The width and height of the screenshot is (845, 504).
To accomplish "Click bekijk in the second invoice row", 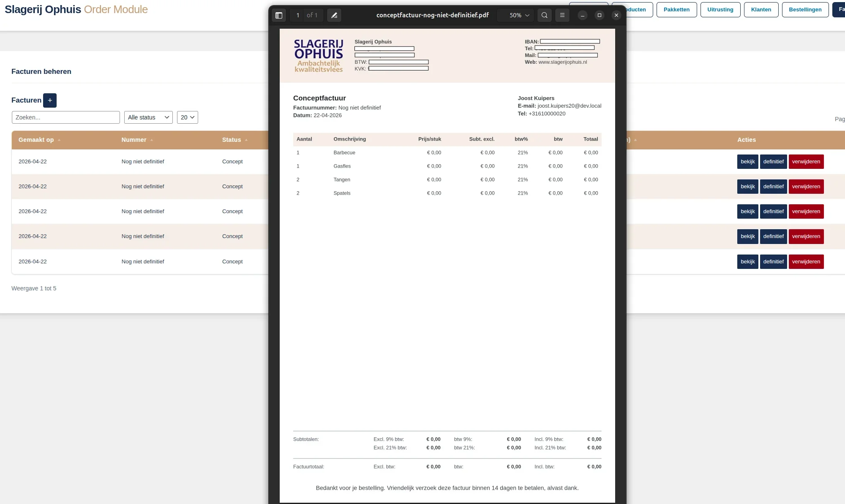I will tap(747, 187).
